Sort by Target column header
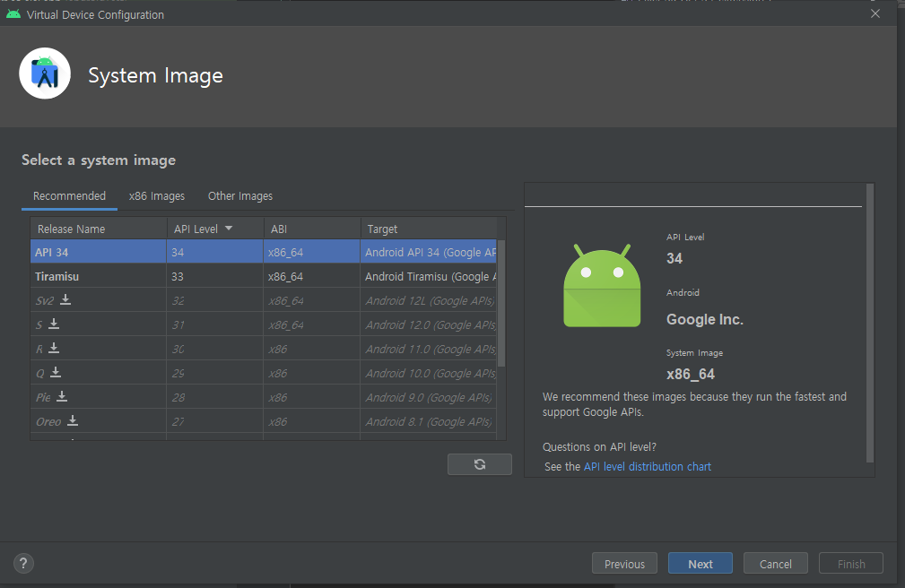 tap(429, 229)
